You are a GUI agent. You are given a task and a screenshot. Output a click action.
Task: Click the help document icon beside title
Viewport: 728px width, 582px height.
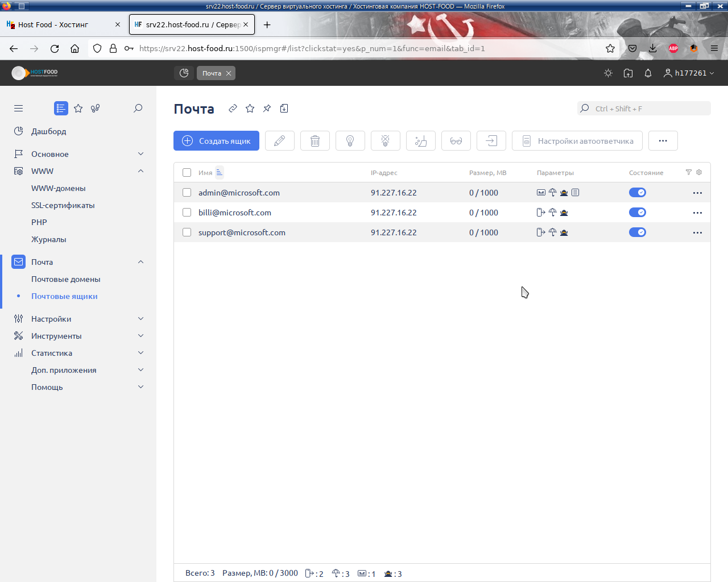click(284, 109)
